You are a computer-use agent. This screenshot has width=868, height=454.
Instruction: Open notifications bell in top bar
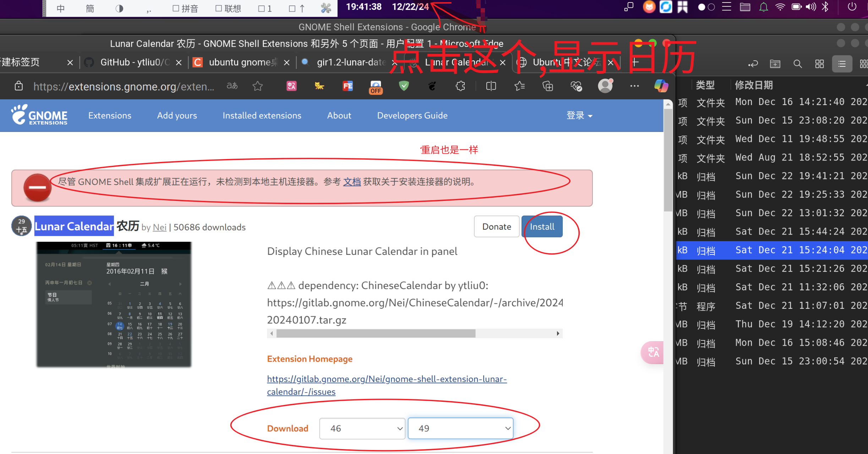(x=763, y=7)
